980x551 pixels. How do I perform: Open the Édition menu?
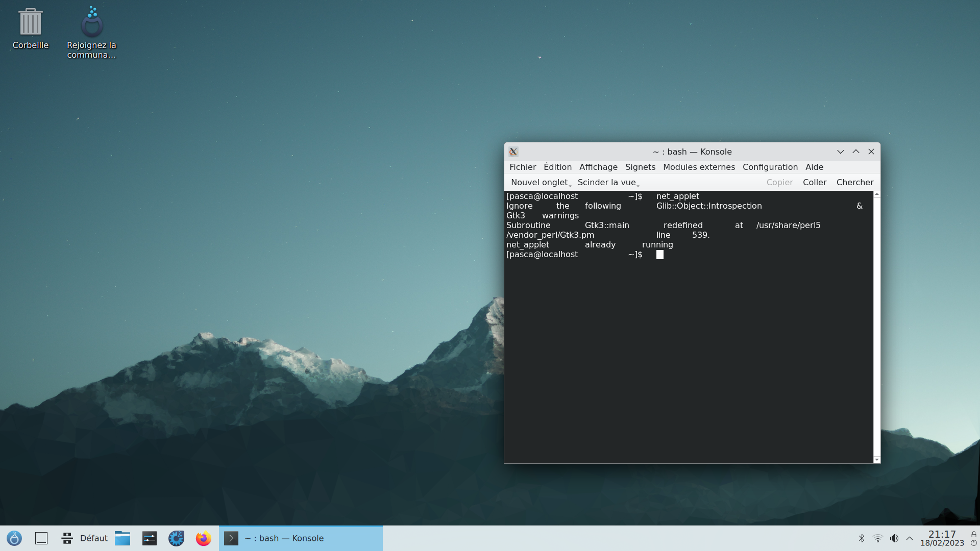click(x=557, y=167)
